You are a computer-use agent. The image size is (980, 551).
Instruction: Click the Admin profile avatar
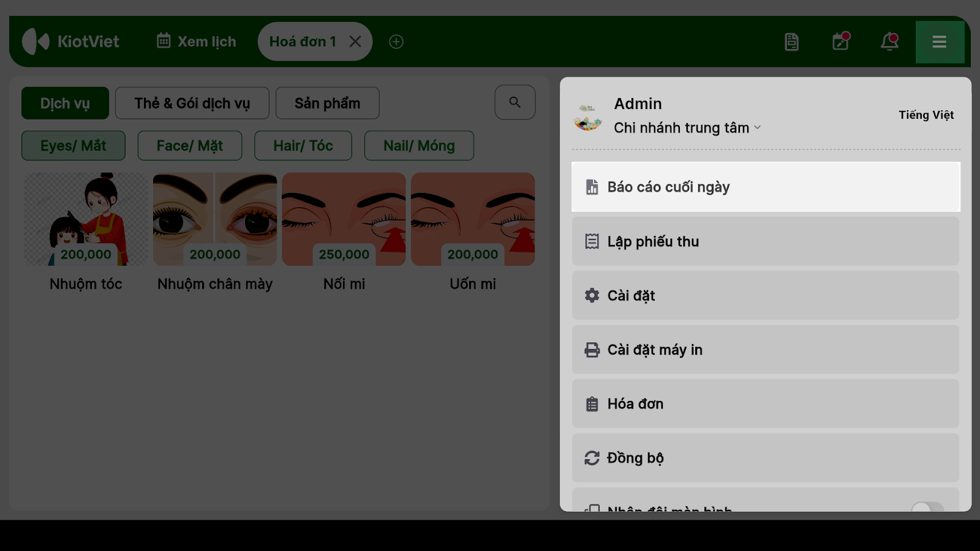[588, 116]
